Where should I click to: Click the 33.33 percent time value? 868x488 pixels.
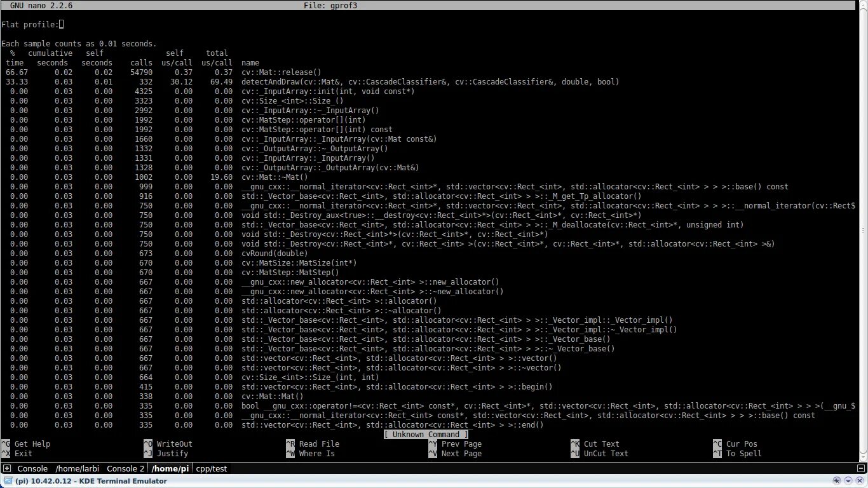click(x=17, y=82)
